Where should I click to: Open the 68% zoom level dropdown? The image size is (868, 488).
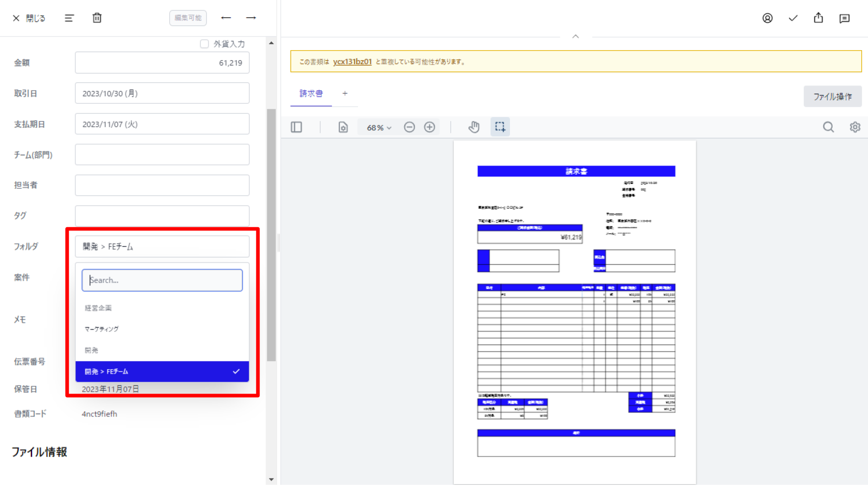[379, 128]
